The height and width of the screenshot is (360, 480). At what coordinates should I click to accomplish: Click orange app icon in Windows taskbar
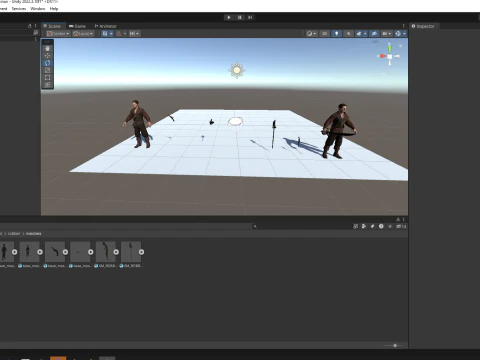[58, 358]
